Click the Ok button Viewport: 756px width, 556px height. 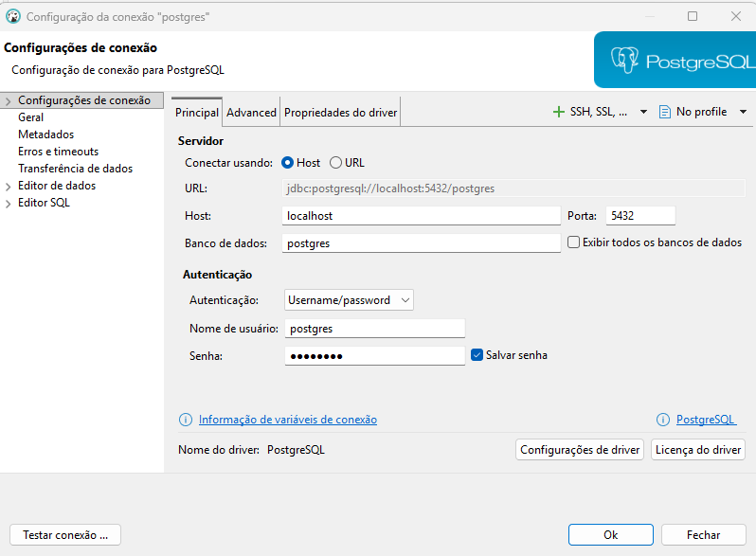pyautogui.click(x=610, y=535)
